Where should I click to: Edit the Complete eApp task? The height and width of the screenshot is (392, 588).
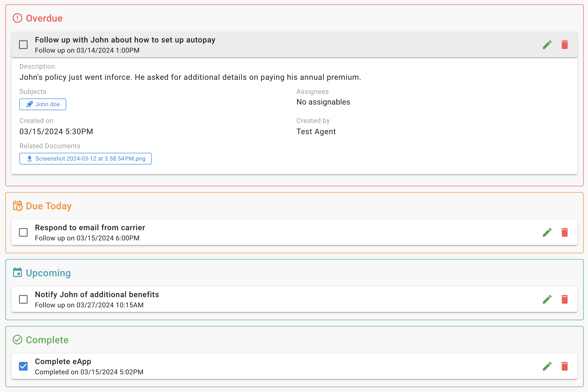pyautogui.click(x=547, y=367)
